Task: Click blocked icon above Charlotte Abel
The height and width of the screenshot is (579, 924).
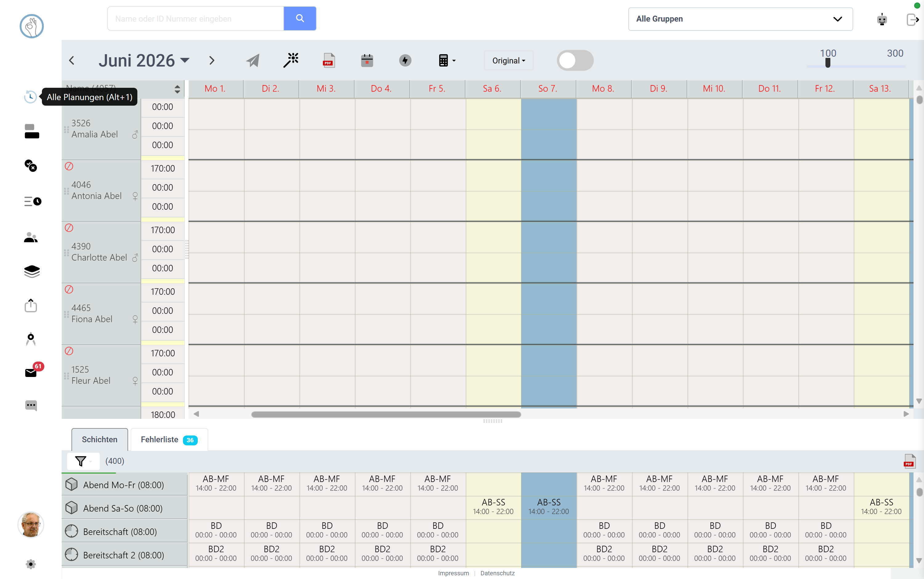Action: coord(69,228)
